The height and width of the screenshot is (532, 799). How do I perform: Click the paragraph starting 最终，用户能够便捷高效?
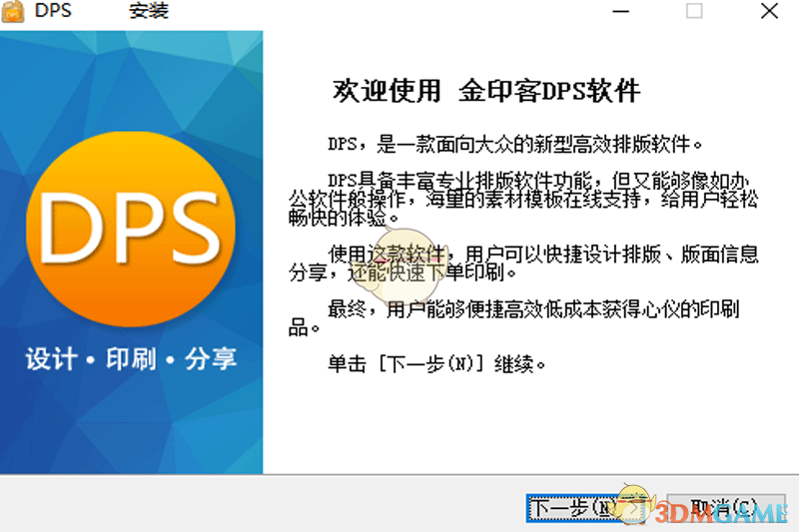tap(513, 318)
